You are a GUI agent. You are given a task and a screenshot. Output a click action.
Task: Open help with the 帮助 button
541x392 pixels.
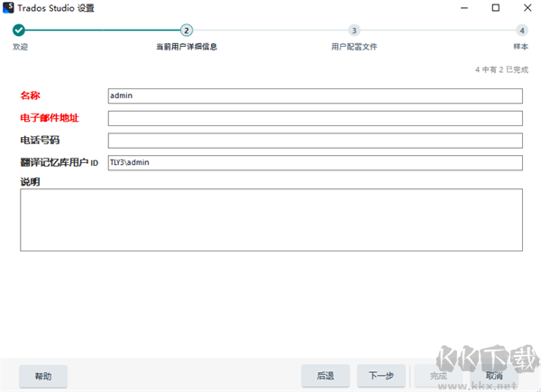43,376
